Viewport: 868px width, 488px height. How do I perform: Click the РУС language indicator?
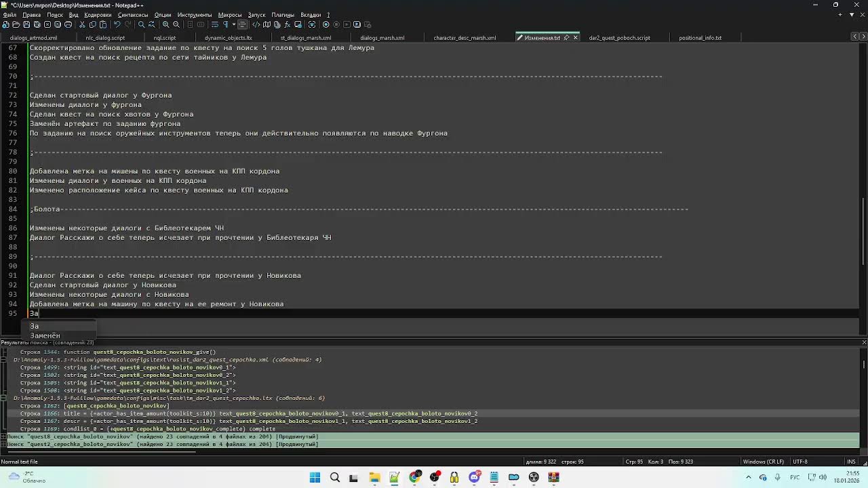coord(794,477)
